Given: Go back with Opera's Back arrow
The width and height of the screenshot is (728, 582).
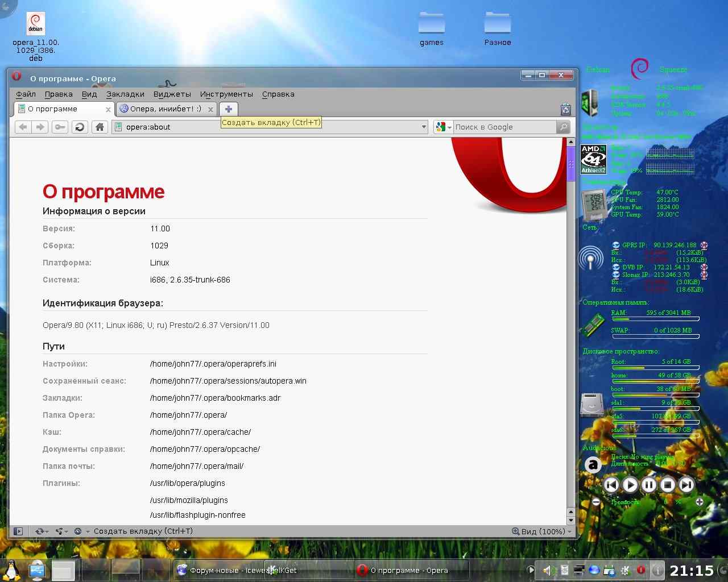Looking at the screenshot, I should tap(23, 127).
